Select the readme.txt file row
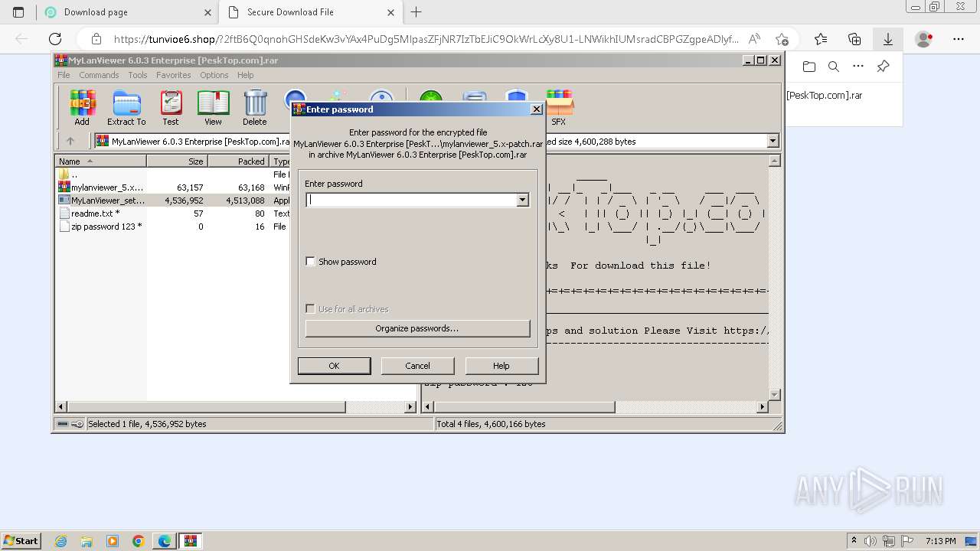 click(174, 214)
